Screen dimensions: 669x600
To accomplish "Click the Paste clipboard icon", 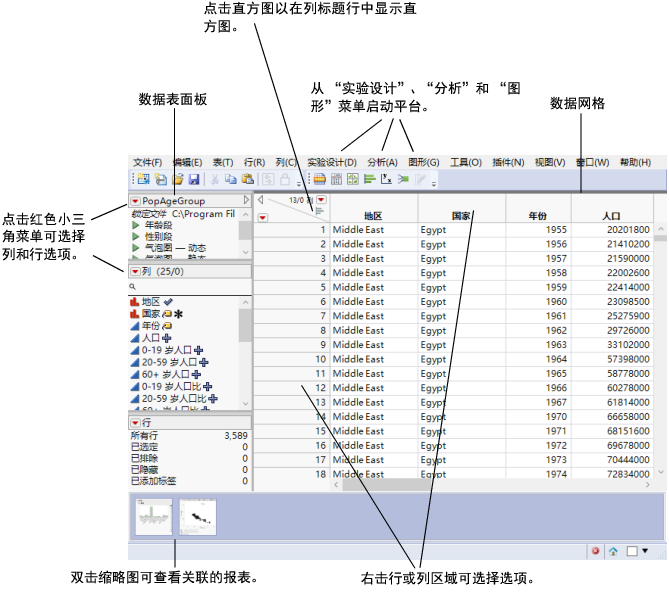I will pos(248,179).
